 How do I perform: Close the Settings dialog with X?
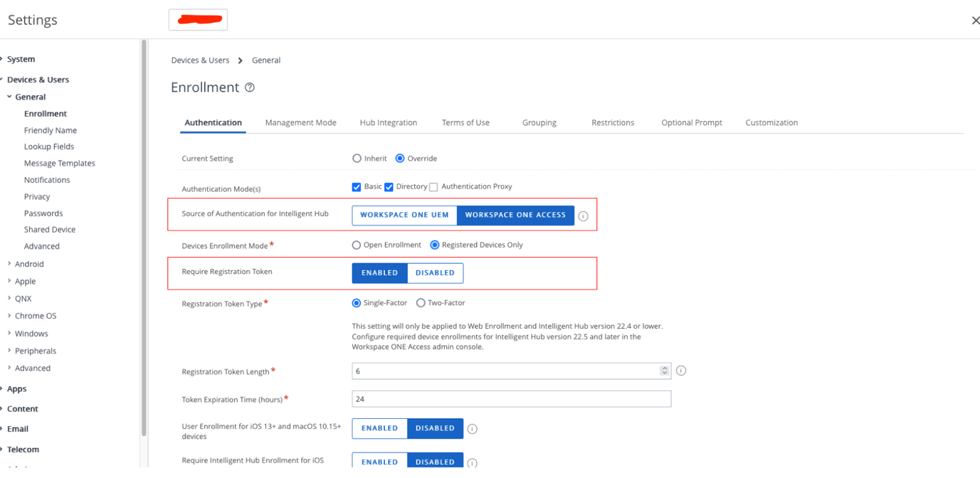(x=975, y=21)
